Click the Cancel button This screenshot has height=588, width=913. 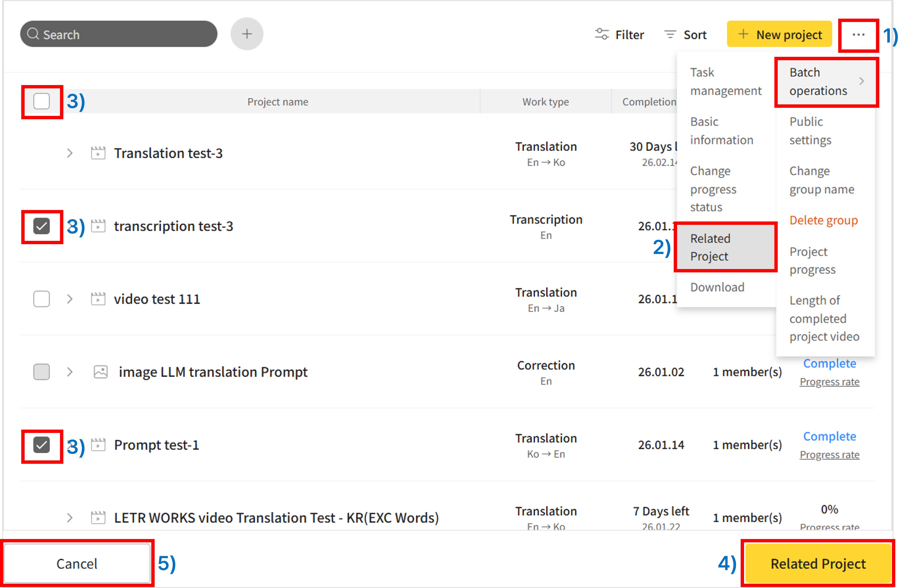point(77,564)
